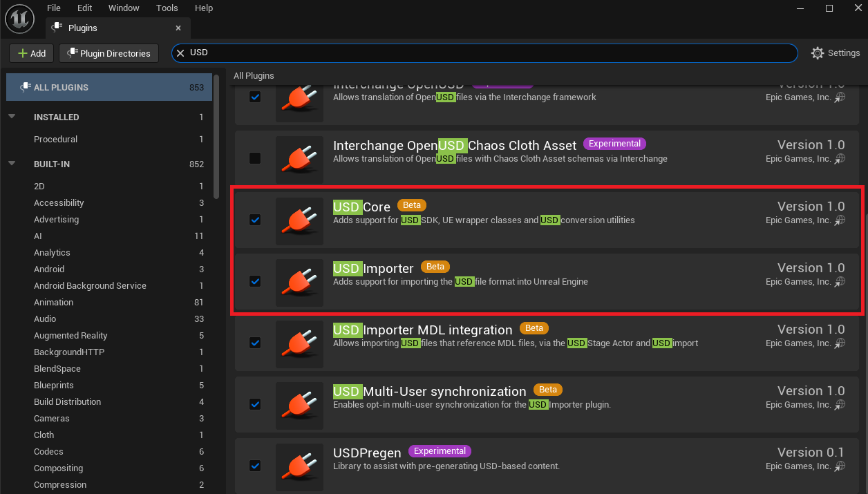Click the All Plugins category icon
The height and width of the screenshot is (494, 868).
25,87
